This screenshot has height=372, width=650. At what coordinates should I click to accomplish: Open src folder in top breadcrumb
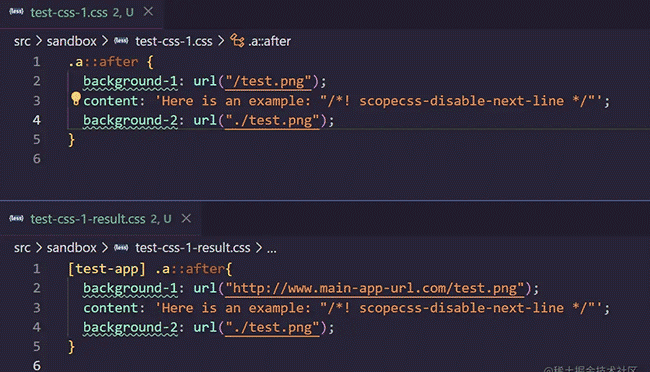click(x=22, y=41)
